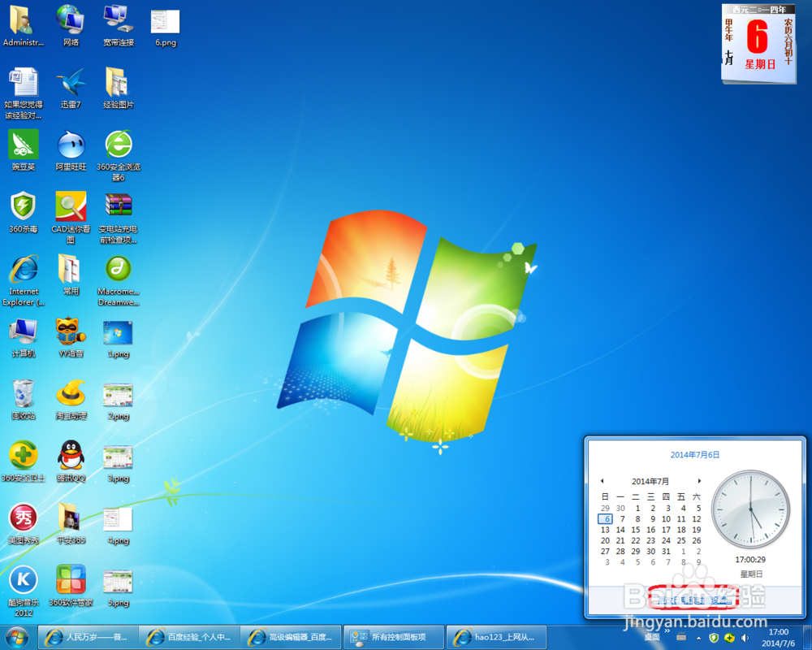Viewport: 812px width, 650px height.
Task: Open the 常用 folder
Action: pyautogui.click(x=71, y=275)
